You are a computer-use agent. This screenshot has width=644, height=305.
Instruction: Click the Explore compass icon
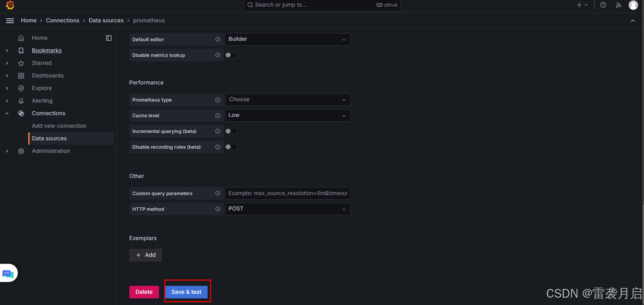pos(21,88)
